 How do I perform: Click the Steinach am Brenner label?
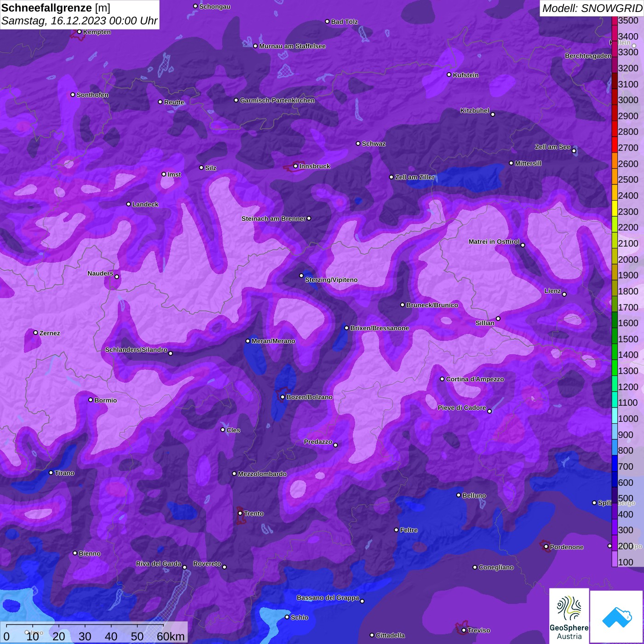click(274, 218)
